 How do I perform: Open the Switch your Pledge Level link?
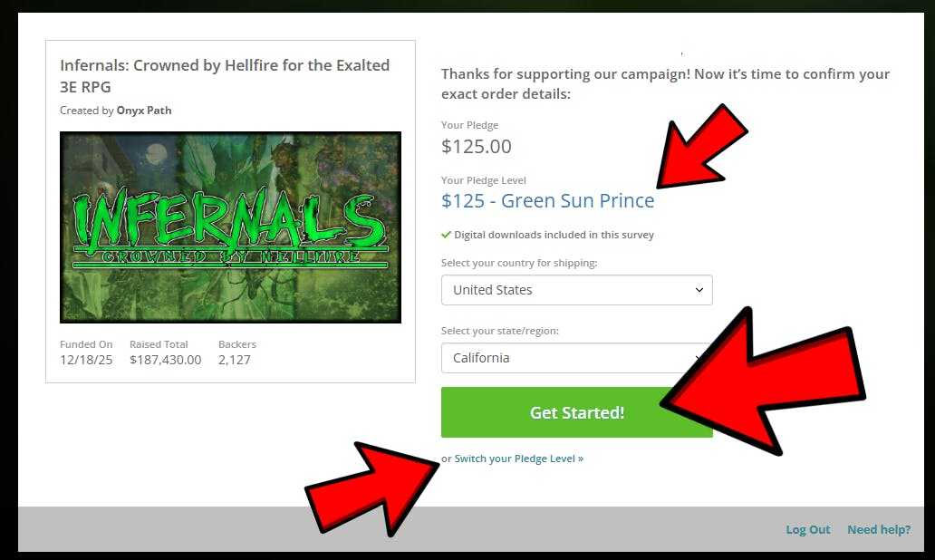tap(519, 459)
